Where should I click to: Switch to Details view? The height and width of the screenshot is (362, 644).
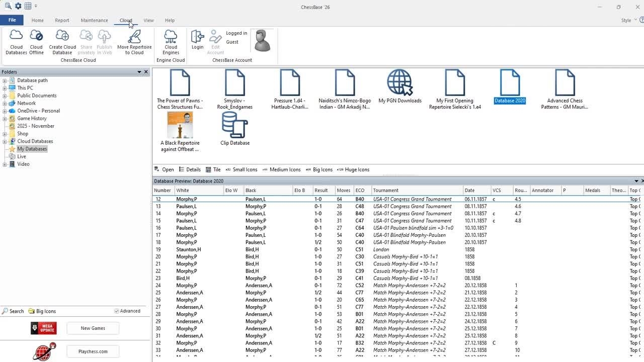pyautogui.click(x=190, y=169)
